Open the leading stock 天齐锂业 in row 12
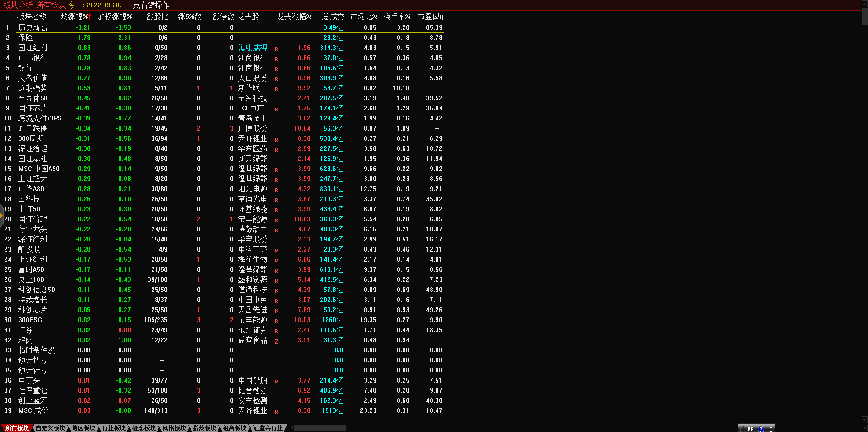Viewport: 868px width, 432px height. [252, 138]
